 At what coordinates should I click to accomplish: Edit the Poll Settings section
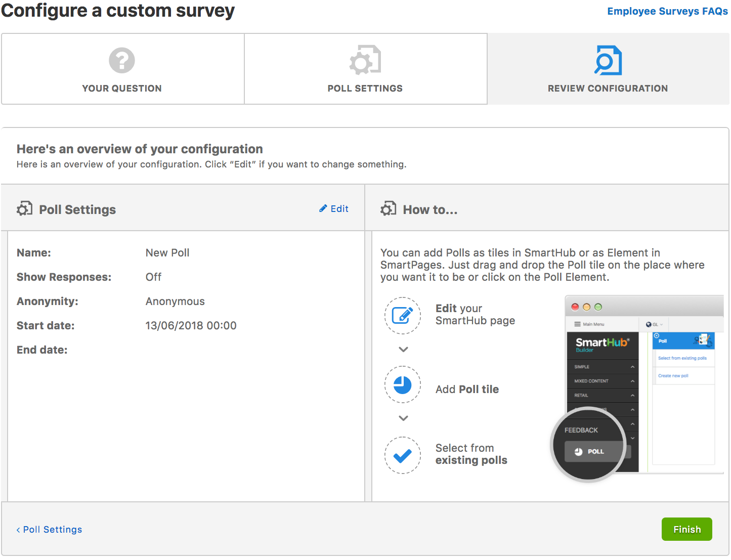tap(334, 209)
